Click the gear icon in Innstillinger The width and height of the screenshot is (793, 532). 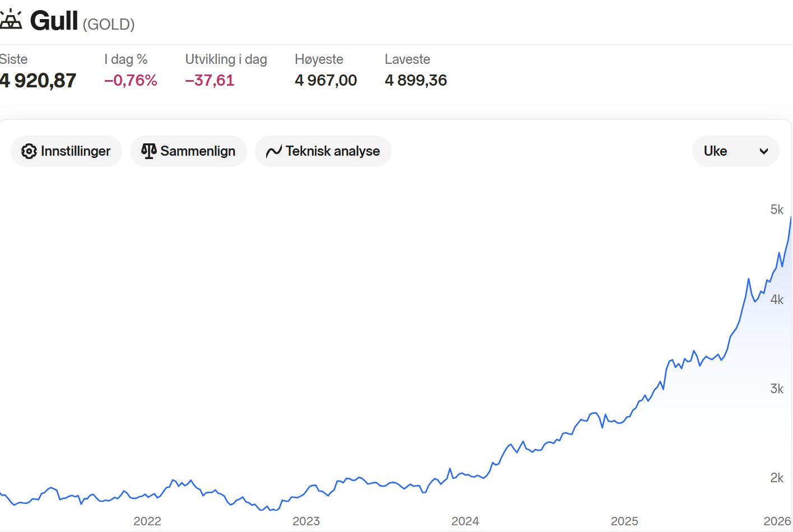click(x=29, y=151)
